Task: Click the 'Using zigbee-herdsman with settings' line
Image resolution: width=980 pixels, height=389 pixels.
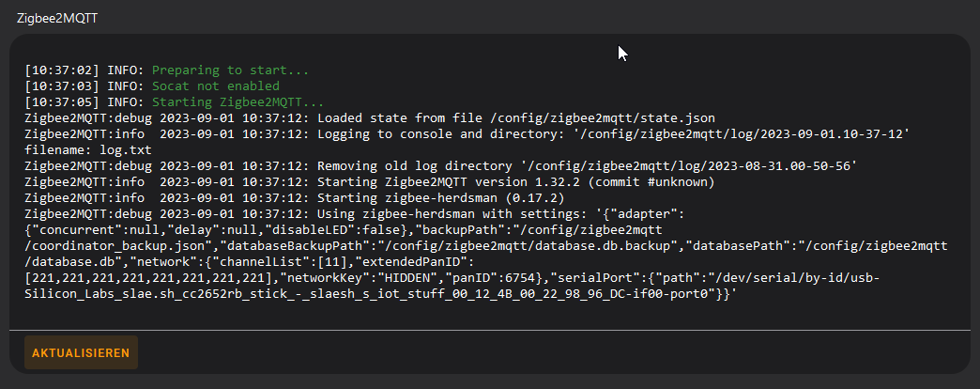Action: (355, 214)
